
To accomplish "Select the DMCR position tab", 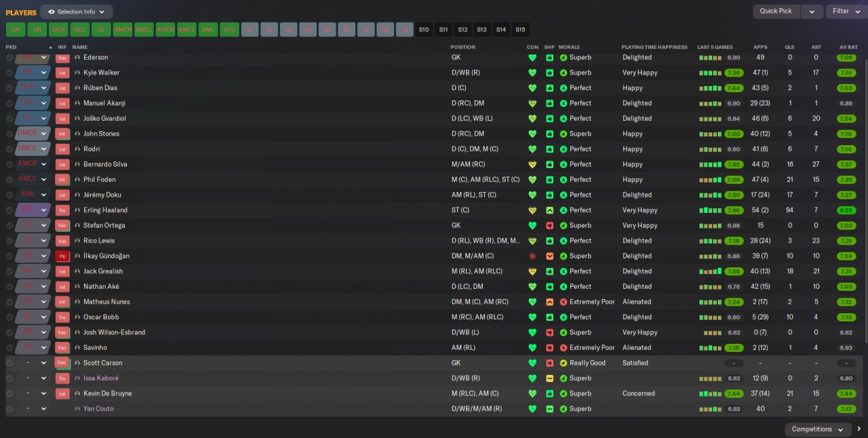I will pos(123,30).
